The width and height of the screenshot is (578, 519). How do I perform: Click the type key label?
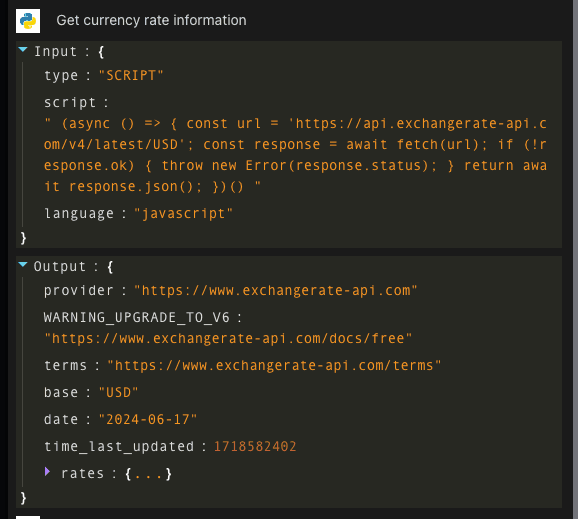pyautogui.click(x=61, y=76)
